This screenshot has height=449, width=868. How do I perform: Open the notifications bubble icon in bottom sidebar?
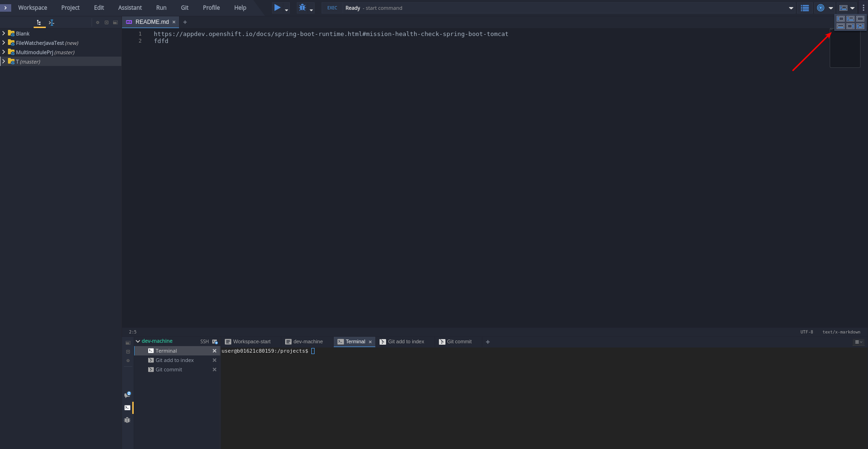pyautogui.click(x=127, y=394)
